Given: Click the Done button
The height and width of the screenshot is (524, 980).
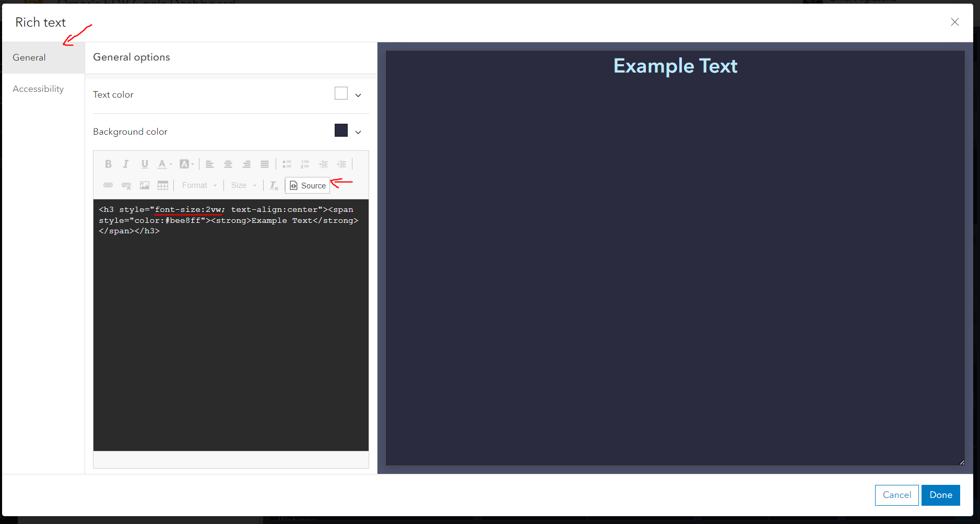Looking at the screenshot, I should click(940, 495).
